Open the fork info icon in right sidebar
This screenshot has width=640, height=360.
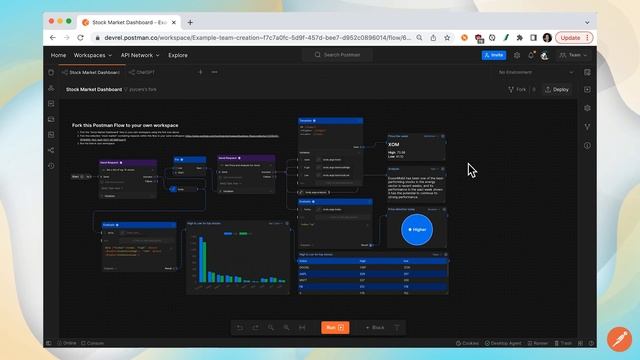[587, 127]
